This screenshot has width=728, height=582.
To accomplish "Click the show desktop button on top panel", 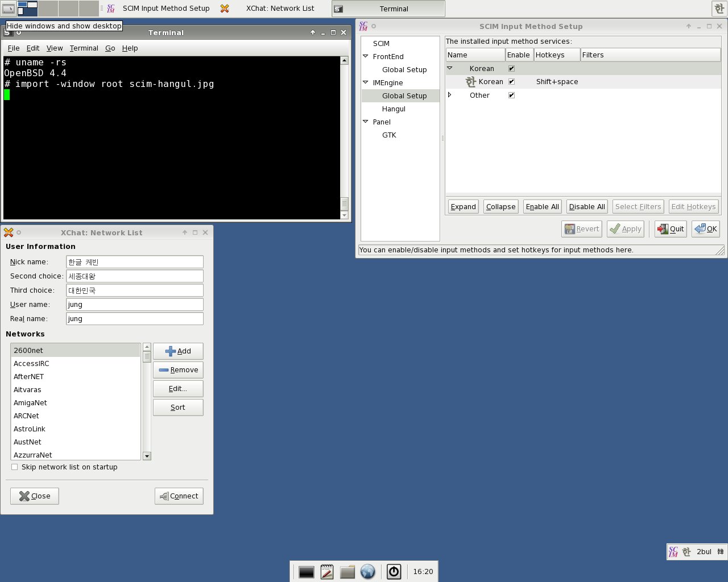I will click(x=8, y=9).
